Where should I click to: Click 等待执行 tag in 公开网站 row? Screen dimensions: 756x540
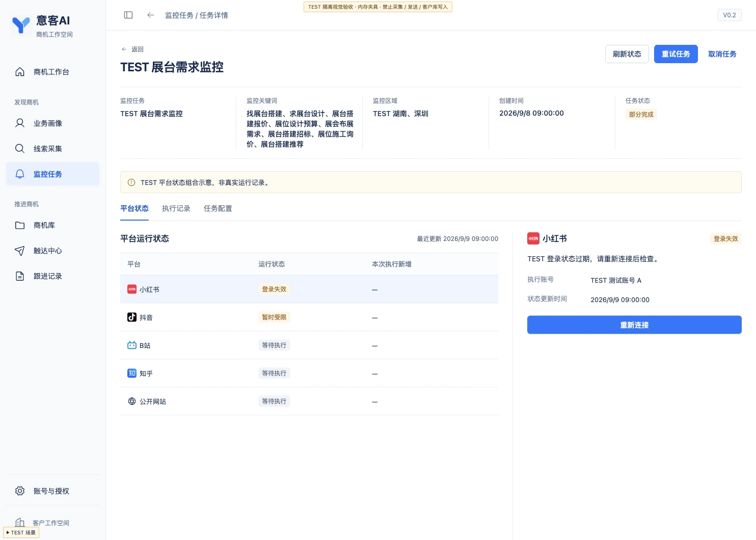pyautogui.click(x=274, y=401)
